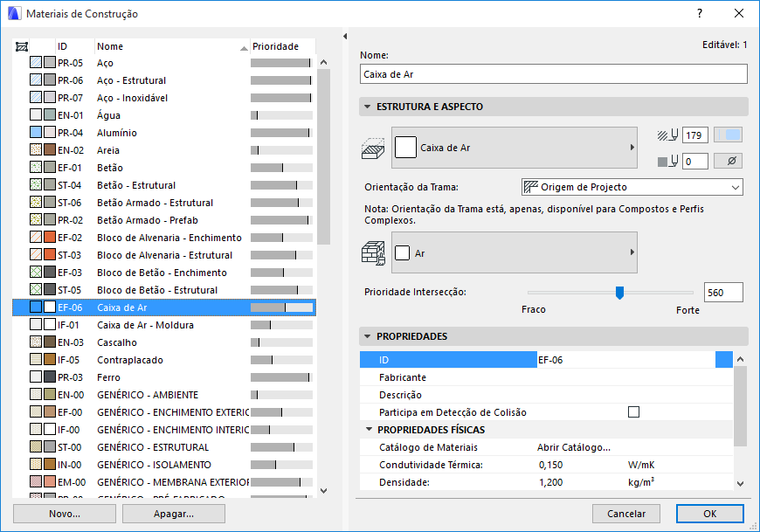Select the Descrição property row
The width and height of the screenshot is (760, 532).
point(546,394)
